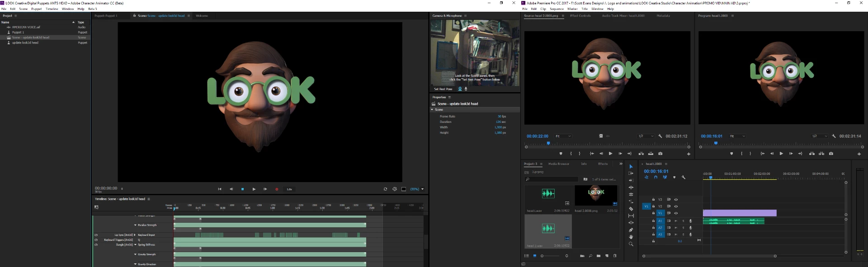
Task: Collapse the Parallax Strength parameter
Action: point(135,225)
